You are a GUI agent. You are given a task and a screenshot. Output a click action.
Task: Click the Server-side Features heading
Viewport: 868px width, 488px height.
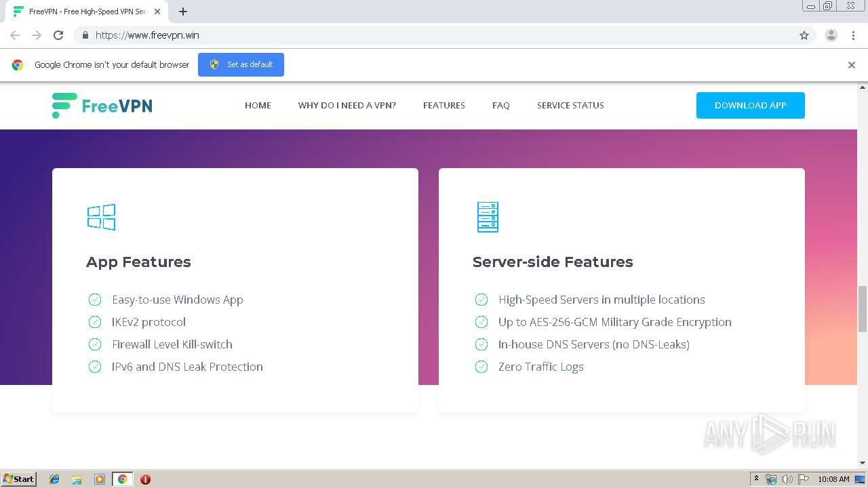(553, 262)
